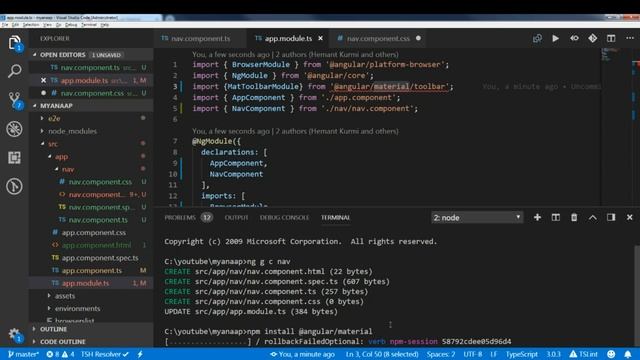
Task: Click the Open Changes icon in the editor toolbar
Action: tap(537, 38)
